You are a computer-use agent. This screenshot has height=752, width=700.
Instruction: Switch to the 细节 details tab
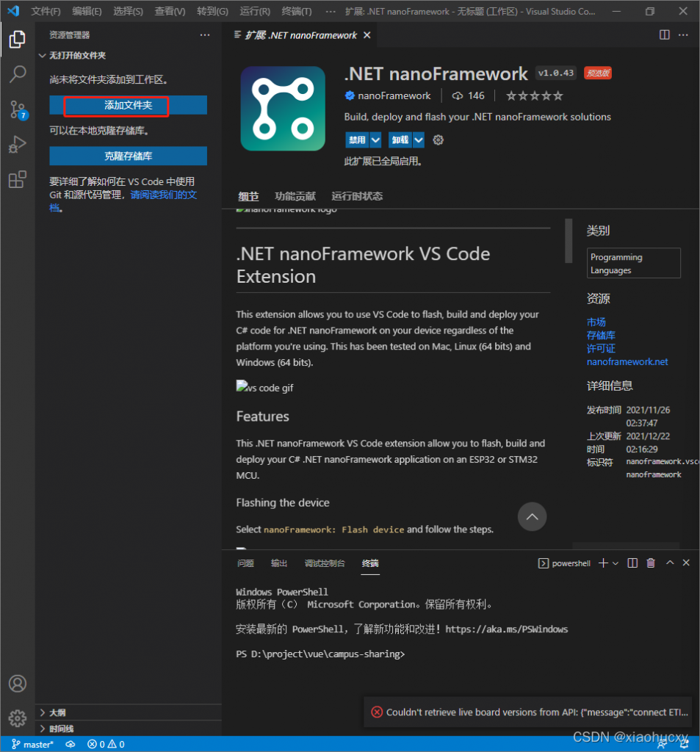pos(248,196)
